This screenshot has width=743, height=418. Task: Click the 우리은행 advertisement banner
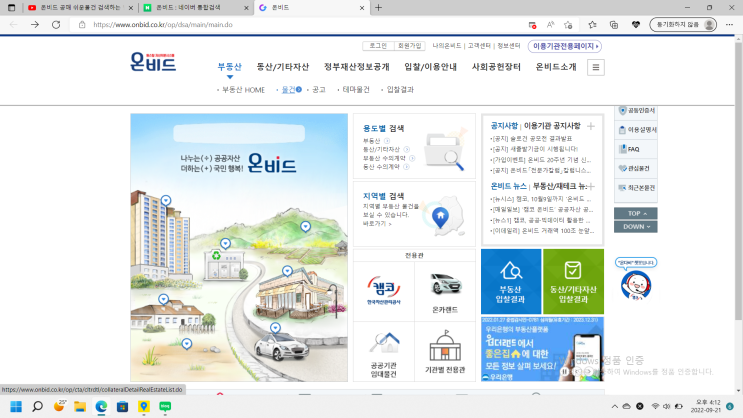(542, 349)
